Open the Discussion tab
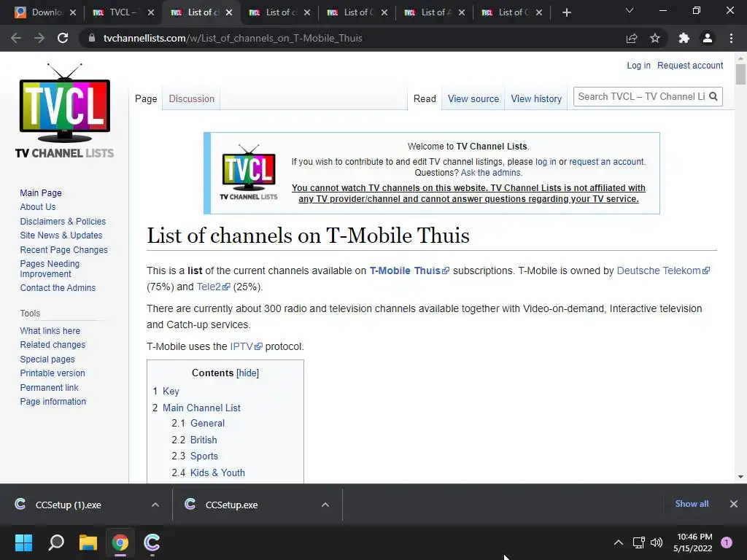 [x=192, y=98]
